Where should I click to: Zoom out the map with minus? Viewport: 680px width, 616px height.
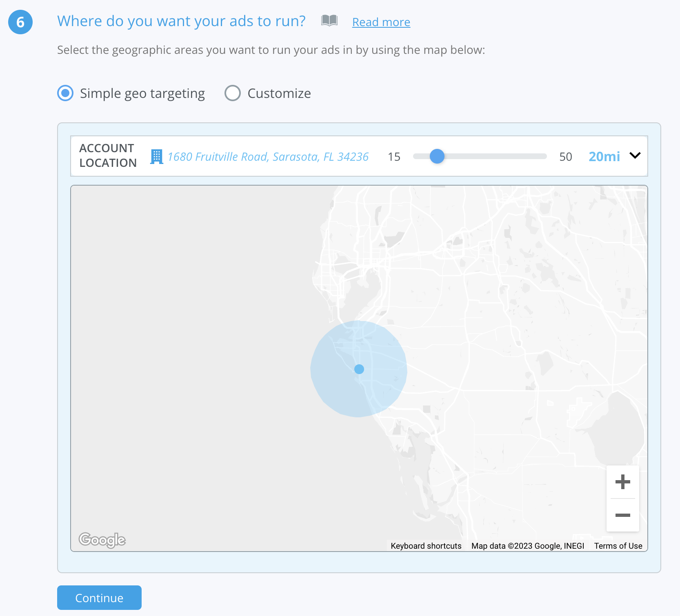tap(623, 515)
